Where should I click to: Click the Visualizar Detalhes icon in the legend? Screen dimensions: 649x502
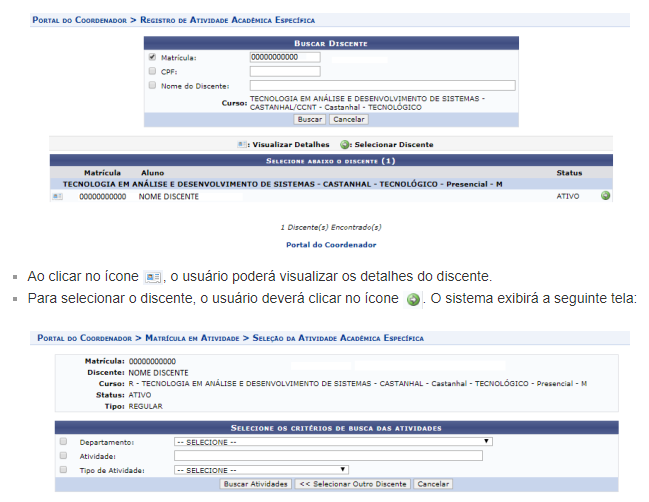(x=242, y=144)
